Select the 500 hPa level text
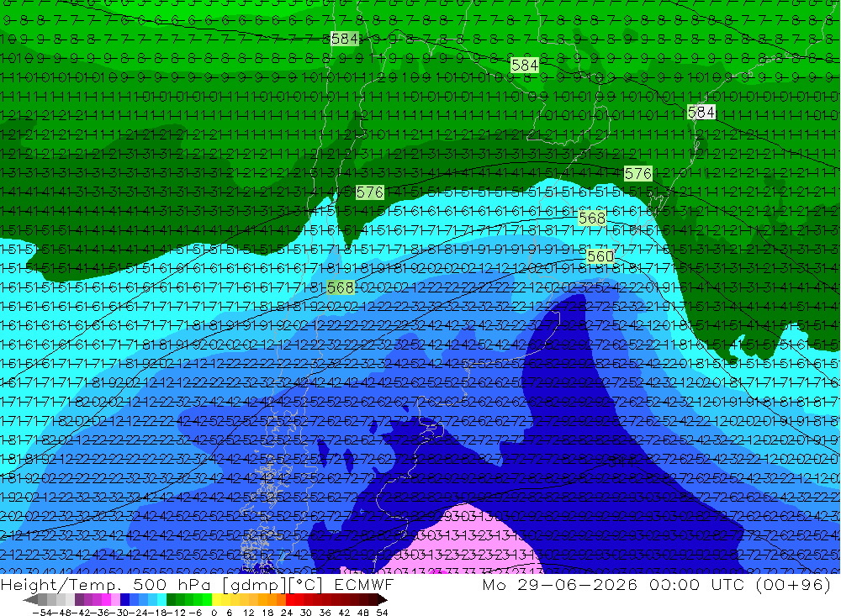The image size is (841, 616). tap(170, 584)
